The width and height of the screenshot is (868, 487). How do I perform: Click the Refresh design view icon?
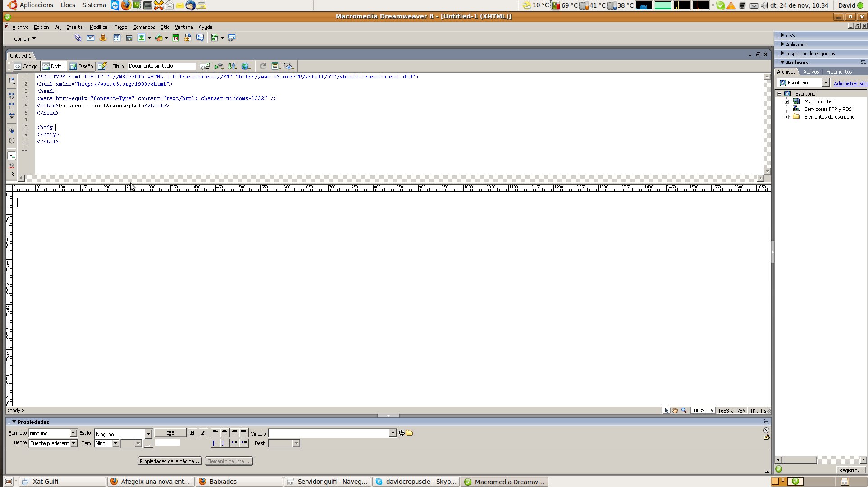tap(263, 66)
